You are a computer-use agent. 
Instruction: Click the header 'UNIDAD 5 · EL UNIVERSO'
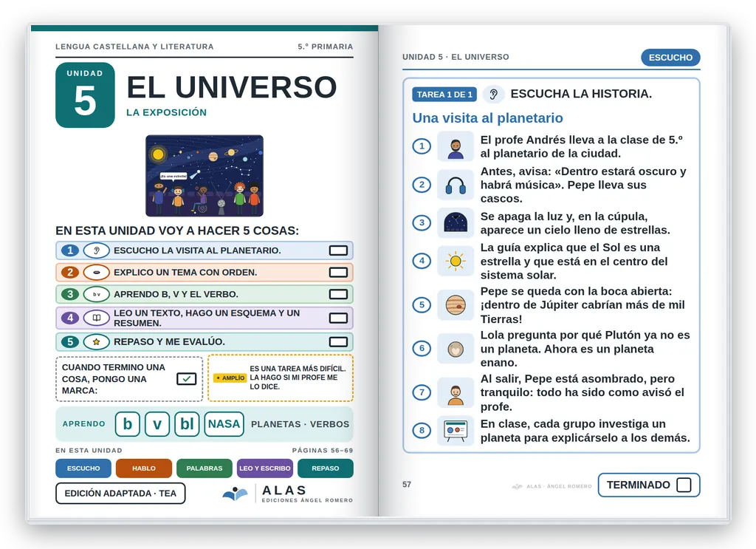(456, 57)
